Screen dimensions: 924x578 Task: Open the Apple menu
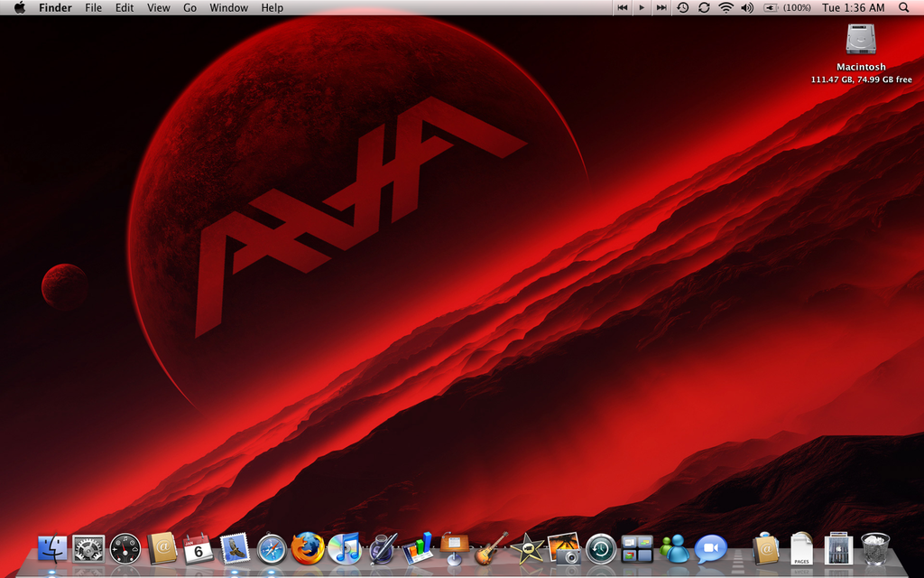[x=20, y=7]
